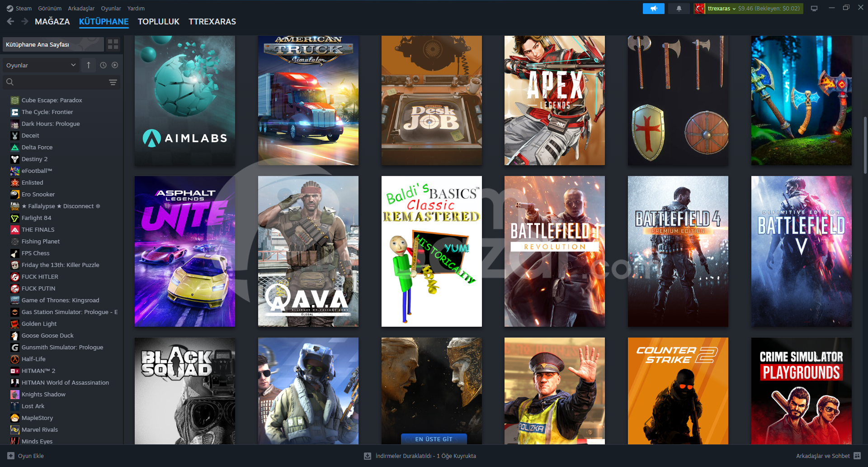Screen dimensions: 868x467
Task: Click the MapleStory game icon
Action: pos(15,418)
